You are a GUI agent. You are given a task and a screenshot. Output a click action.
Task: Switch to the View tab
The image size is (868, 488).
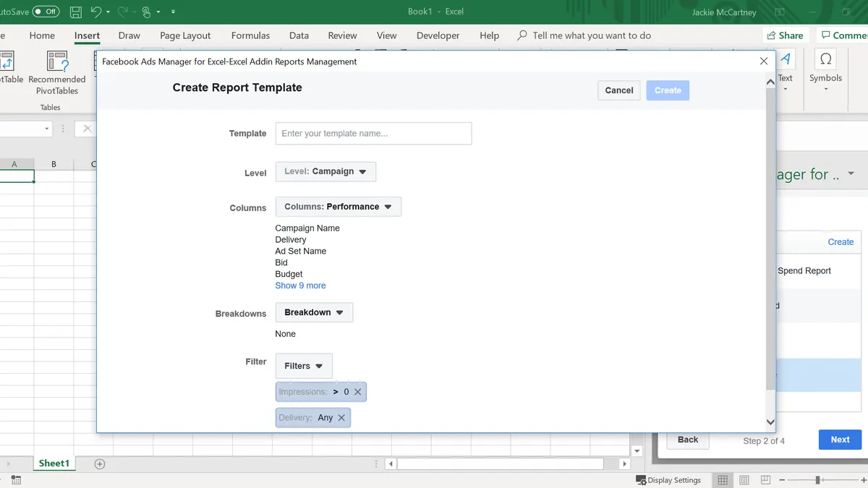coord(387,35)
